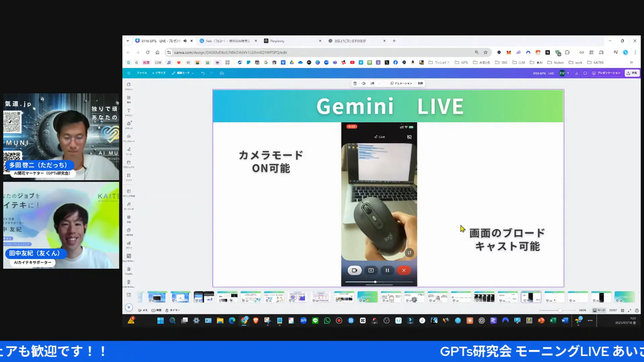The width and height of the screenshot is (644, 362).
Task: Open a new browser tab
Action: [x=394, y=41]
